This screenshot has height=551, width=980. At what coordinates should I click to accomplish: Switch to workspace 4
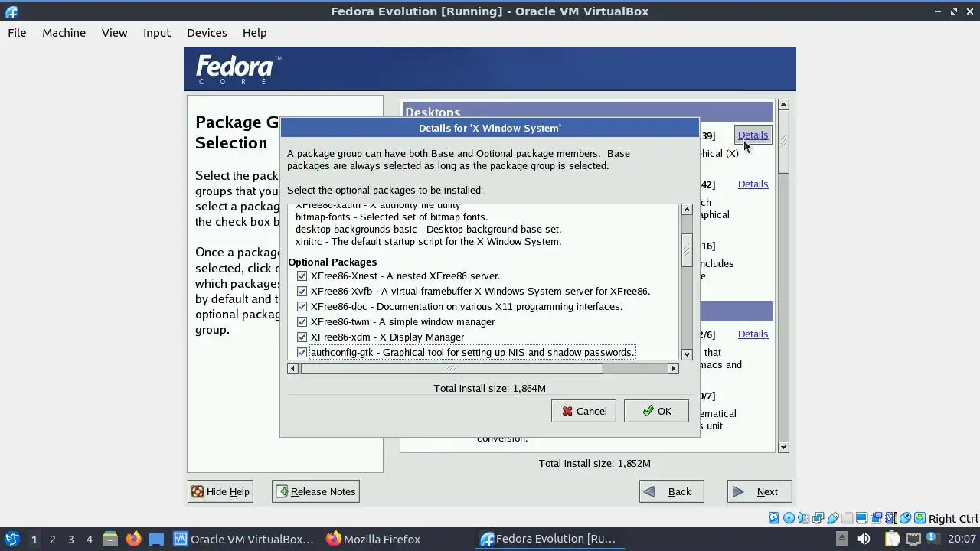(89, 539)
